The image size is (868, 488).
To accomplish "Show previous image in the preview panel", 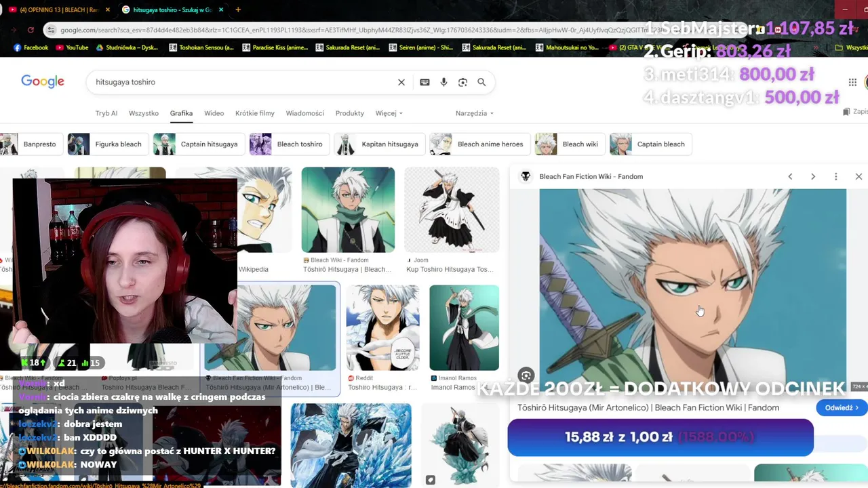I will 790,176.
